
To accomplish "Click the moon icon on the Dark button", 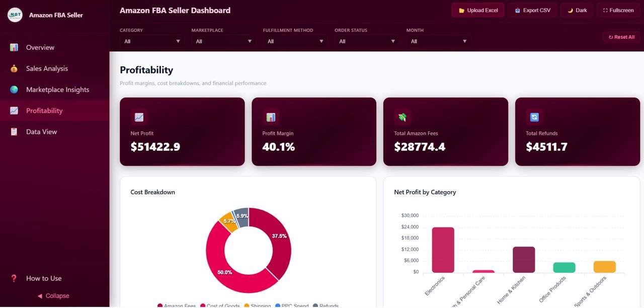I will click(569, 10).
